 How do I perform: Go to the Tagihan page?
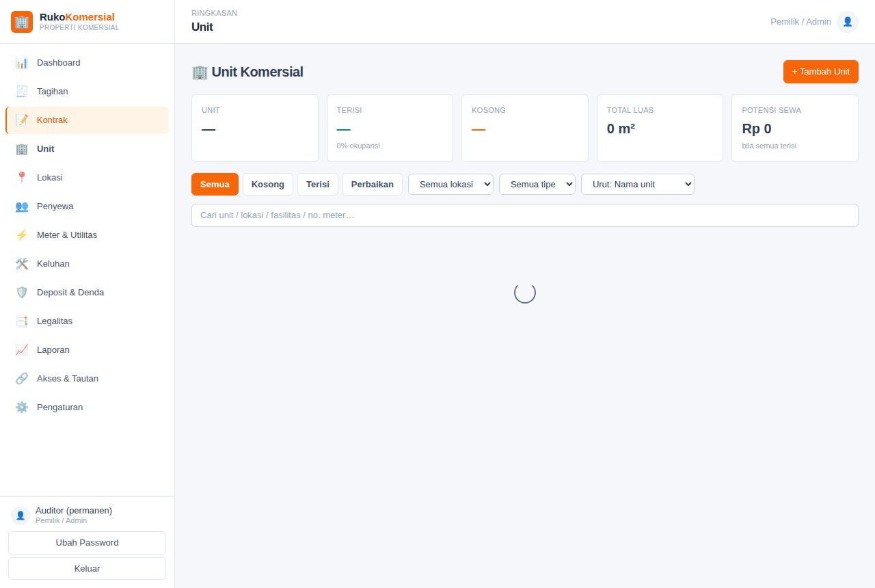[87, 92]
